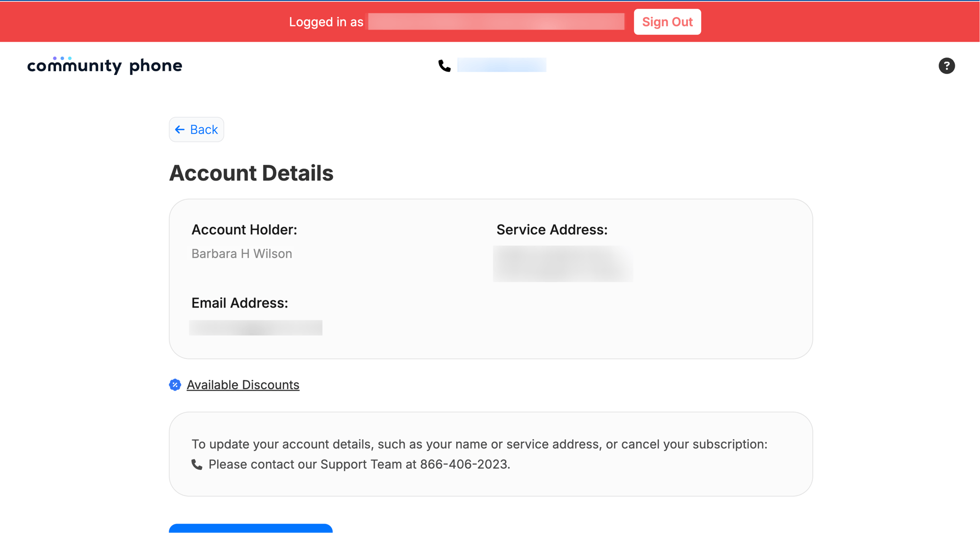The height and width of the screenshot is (533, 980).
Task: Open the help question mark icon
Action: tap(946, 65)
